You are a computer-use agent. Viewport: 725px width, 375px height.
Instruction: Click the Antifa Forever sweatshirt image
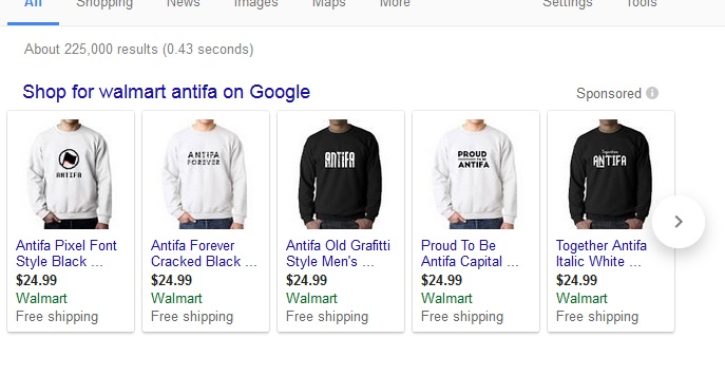pos(205,174)
